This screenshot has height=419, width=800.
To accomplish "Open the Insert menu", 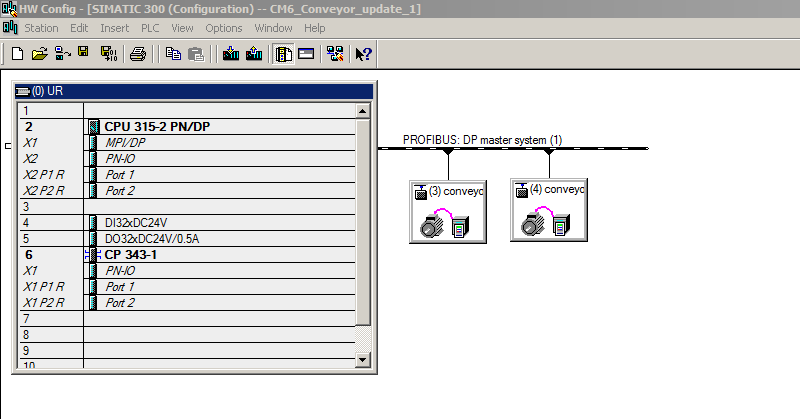I will point(114,28).
